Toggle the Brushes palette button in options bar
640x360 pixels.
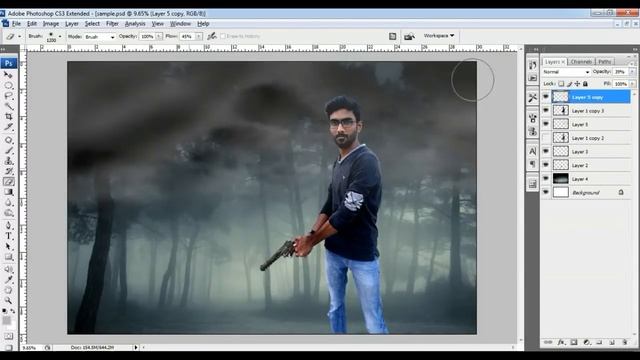[x=392, y=36]
